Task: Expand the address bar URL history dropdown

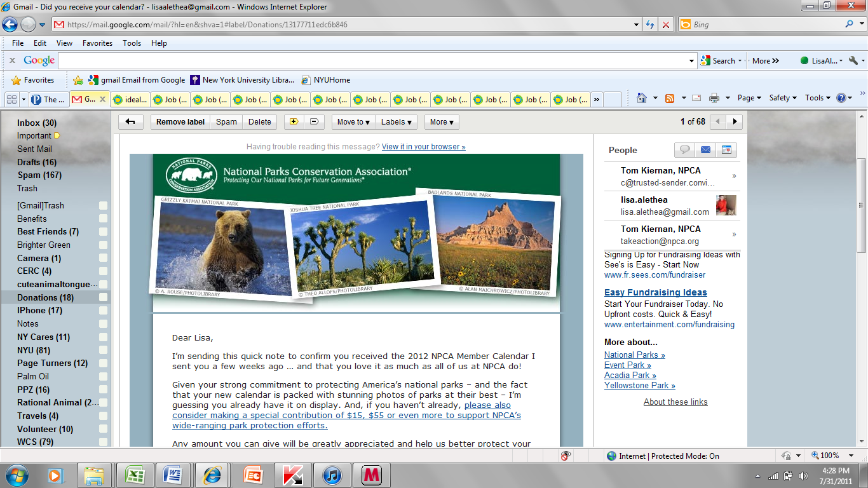Action: pyautogui.click(x=637, y=25)
